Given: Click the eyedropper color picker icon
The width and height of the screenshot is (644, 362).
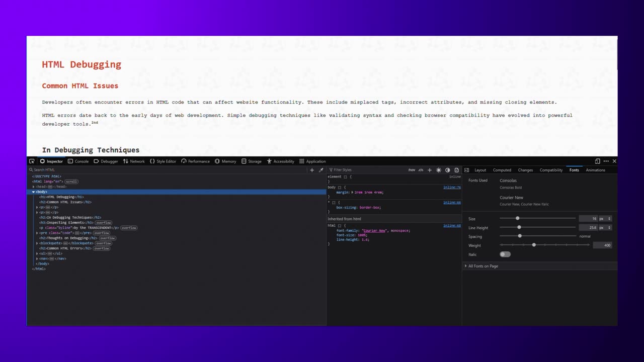Looking at the screenshot, I should [321, 170].
